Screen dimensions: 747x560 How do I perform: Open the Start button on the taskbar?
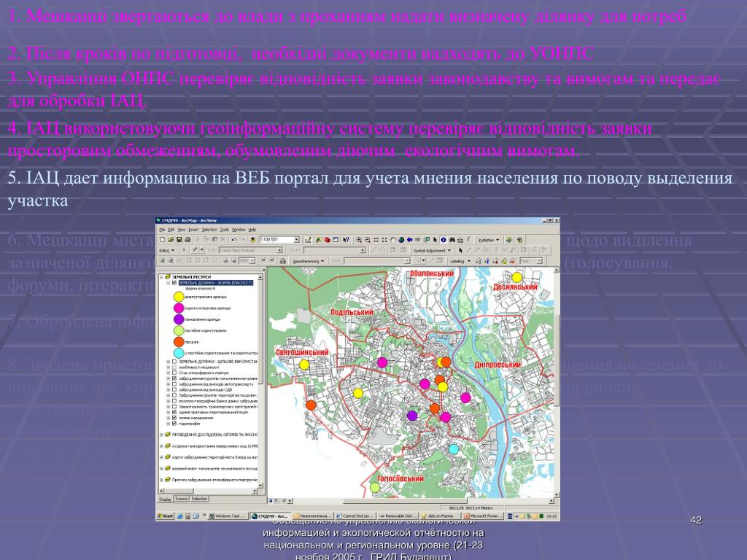point(166,516)
